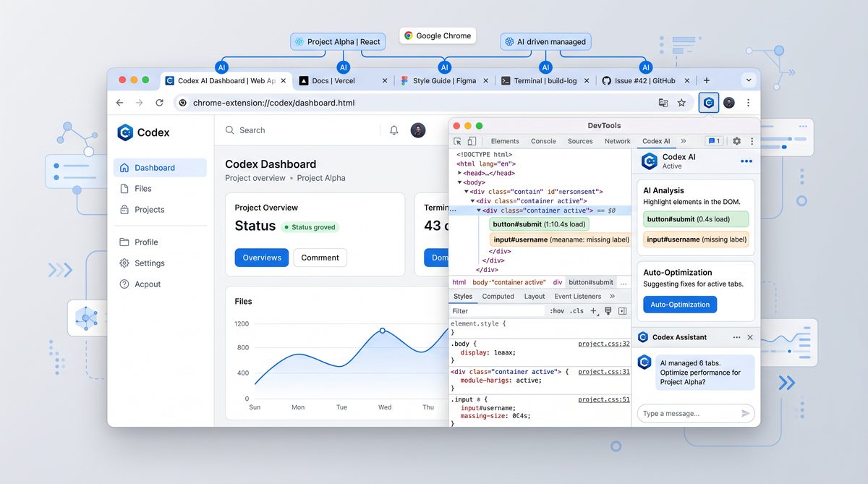Screen dimensions: 868x484
Task: Select button#submit highlight in DOM tree
Action: point(540,224)
